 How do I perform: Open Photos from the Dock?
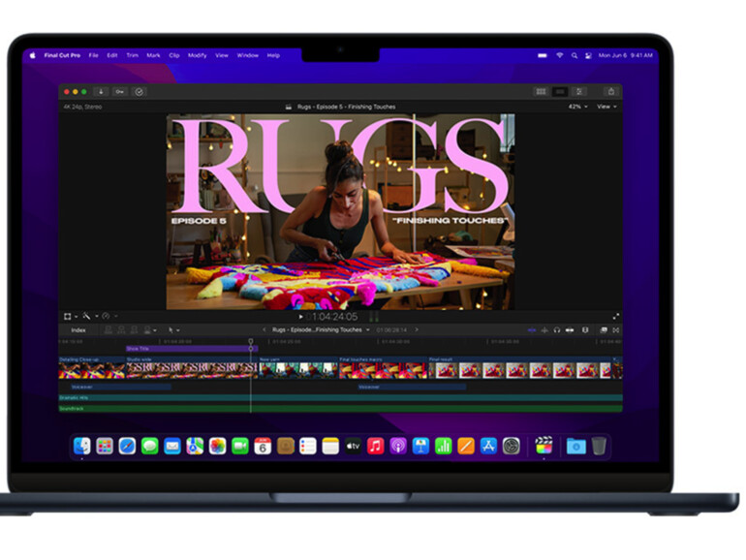click(217, 447)
